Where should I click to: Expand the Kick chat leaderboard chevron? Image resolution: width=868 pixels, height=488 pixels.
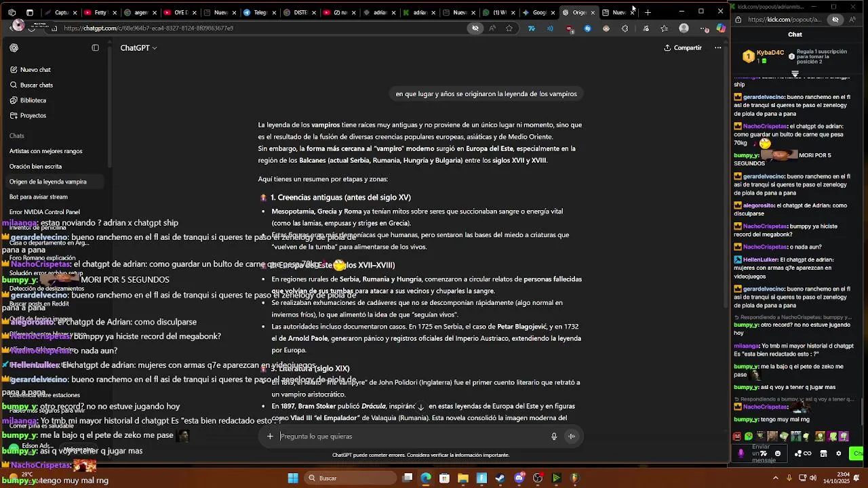(795, 73)
